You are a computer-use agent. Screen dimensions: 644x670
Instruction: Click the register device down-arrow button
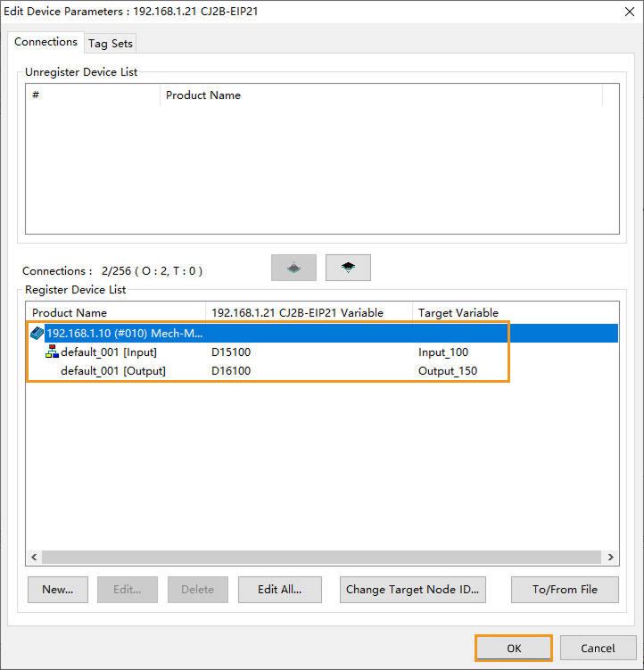(348, 268)
